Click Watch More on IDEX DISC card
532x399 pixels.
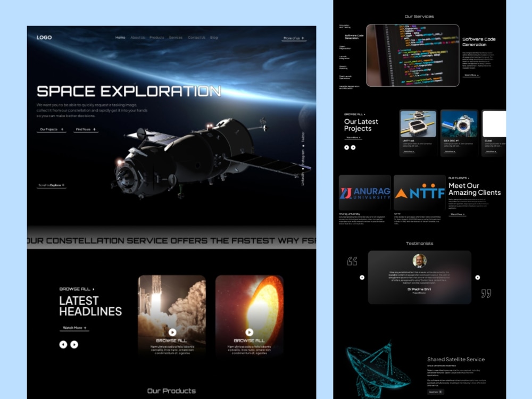point(450,152)
